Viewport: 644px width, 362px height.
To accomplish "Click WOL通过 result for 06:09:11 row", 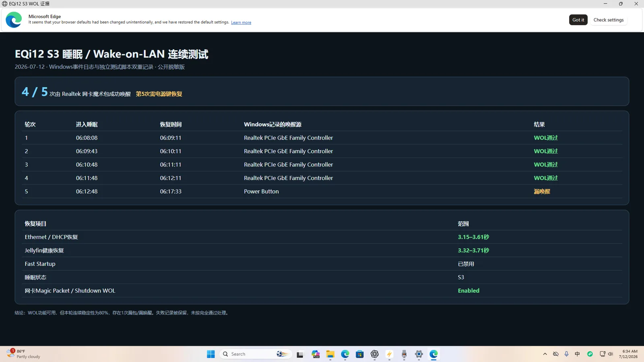I will 546,138.
